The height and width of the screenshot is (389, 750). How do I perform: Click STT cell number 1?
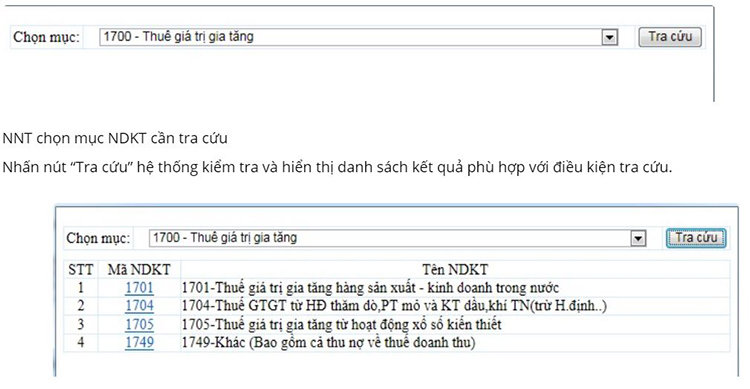pos(80,288)
